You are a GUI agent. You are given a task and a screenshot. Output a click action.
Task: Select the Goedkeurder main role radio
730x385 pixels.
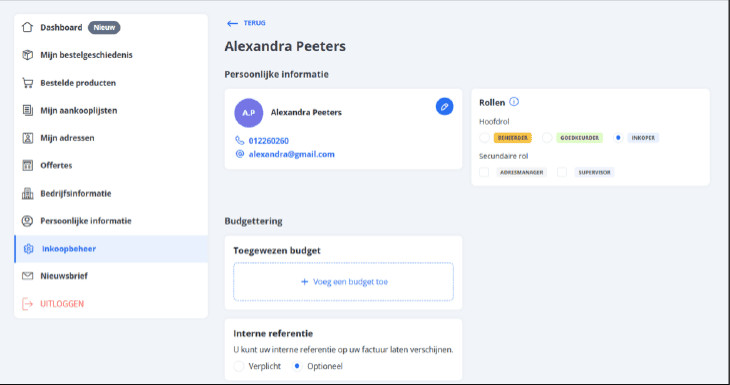coord(547,138)
